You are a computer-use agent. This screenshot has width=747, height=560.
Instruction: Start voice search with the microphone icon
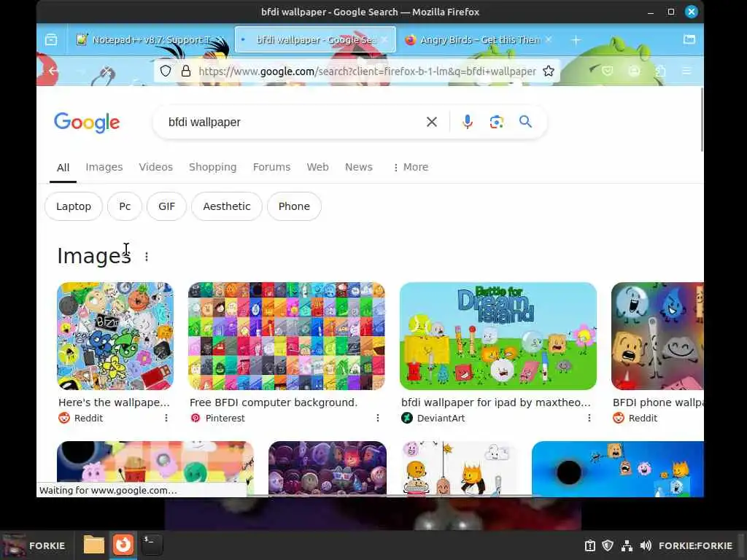point(468,122)
